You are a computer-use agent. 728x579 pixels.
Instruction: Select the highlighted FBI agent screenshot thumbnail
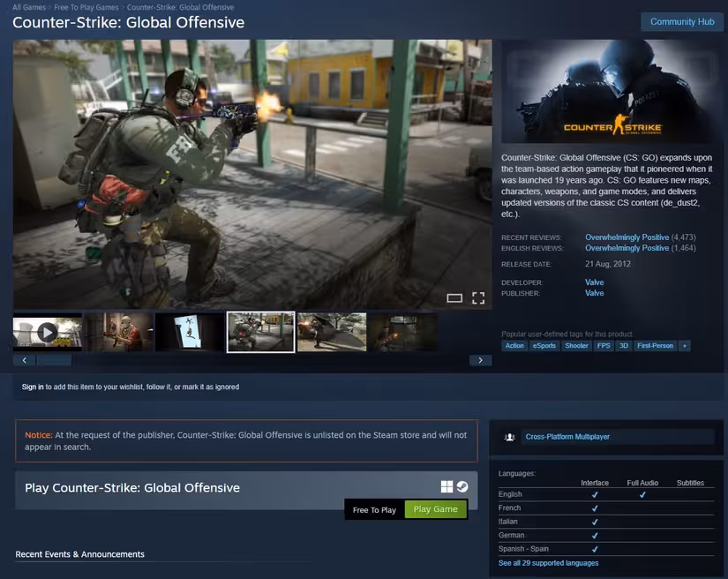point(260,332)
